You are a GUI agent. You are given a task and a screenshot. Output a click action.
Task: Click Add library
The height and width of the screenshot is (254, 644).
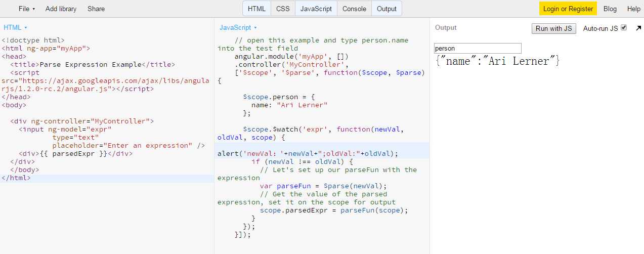pos(61,9)
